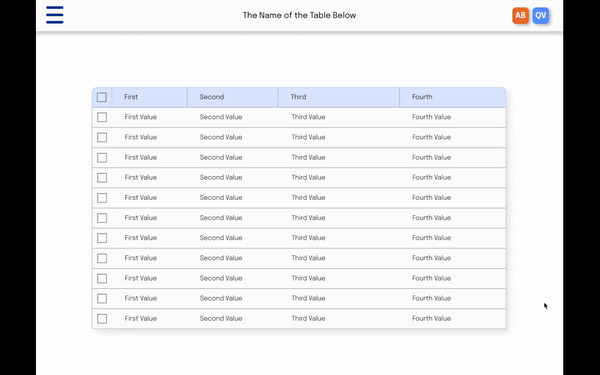Select "Fourth Value" in the last data row
This screenshot has width=600, height=375.
tap(431, 318)
